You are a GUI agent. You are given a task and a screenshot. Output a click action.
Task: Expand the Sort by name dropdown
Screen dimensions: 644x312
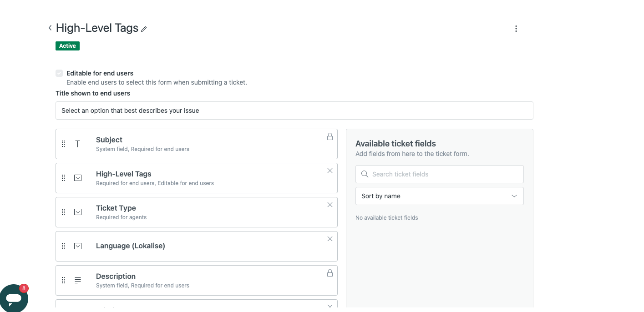pyautogui.click(x=439, y=196)
